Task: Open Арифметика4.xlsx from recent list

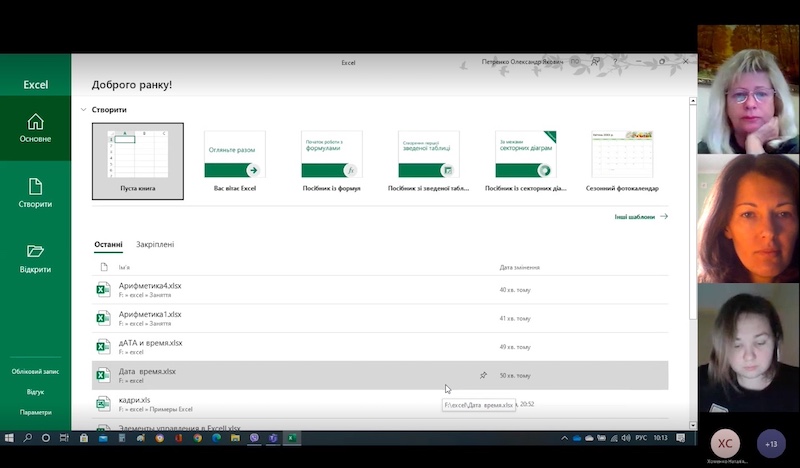Action: (380, 290)
